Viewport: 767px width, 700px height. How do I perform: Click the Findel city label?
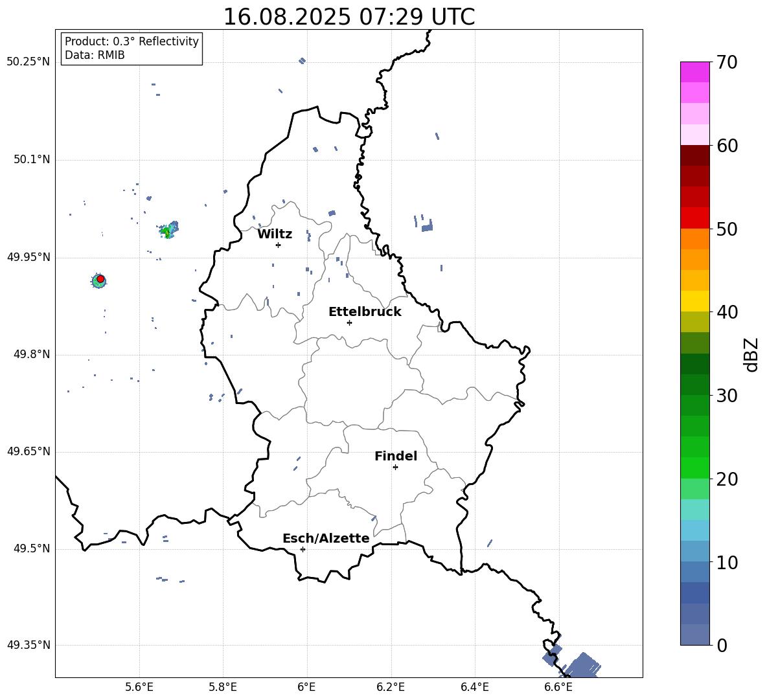396,456
